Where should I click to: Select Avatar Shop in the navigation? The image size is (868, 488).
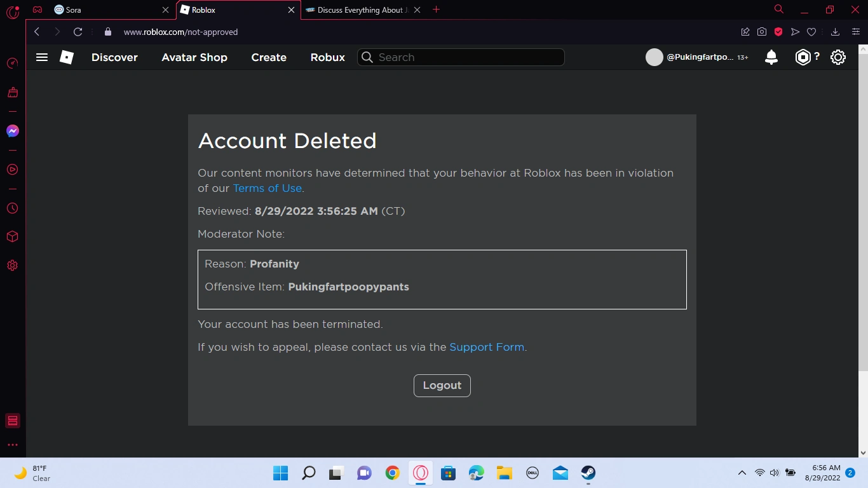(194, 57)
